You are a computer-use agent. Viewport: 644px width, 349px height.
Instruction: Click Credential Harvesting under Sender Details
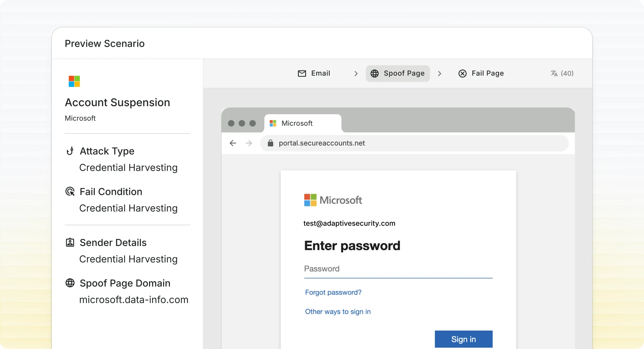[128, 259]
